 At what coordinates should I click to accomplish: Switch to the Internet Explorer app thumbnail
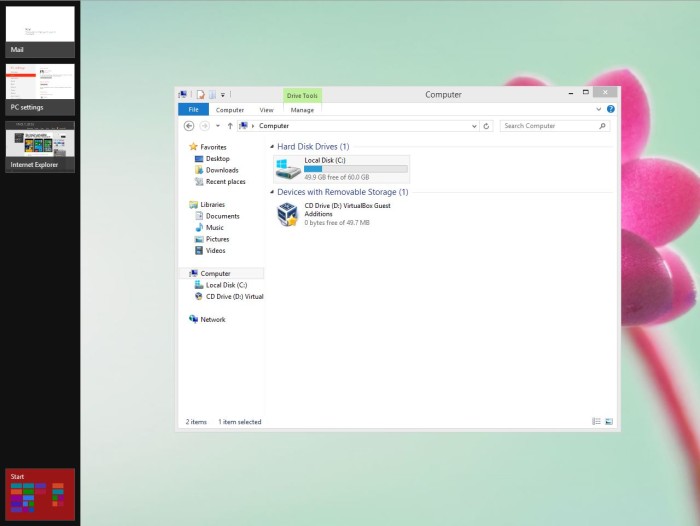(40, 147)
